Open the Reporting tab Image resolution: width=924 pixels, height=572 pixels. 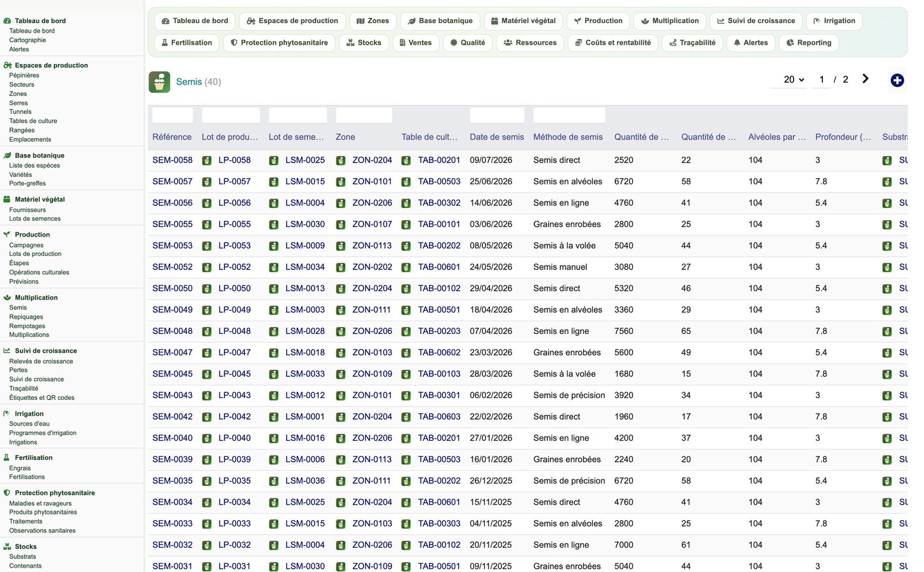pos(809,43)
